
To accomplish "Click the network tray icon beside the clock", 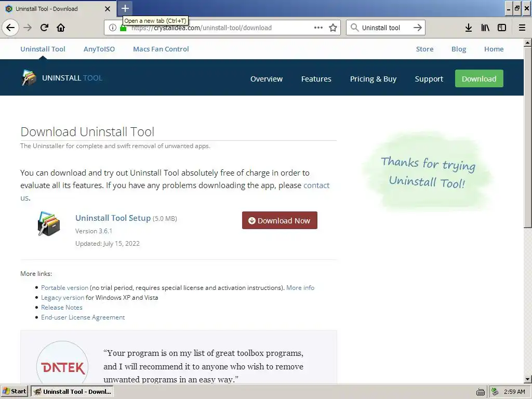I will (x=495, y=392).
